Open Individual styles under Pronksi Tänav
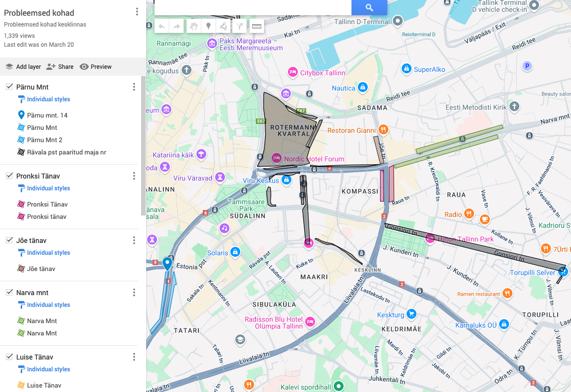Image resolution: width=571 pixels, height=392 pixels. (x=44, y=188)
